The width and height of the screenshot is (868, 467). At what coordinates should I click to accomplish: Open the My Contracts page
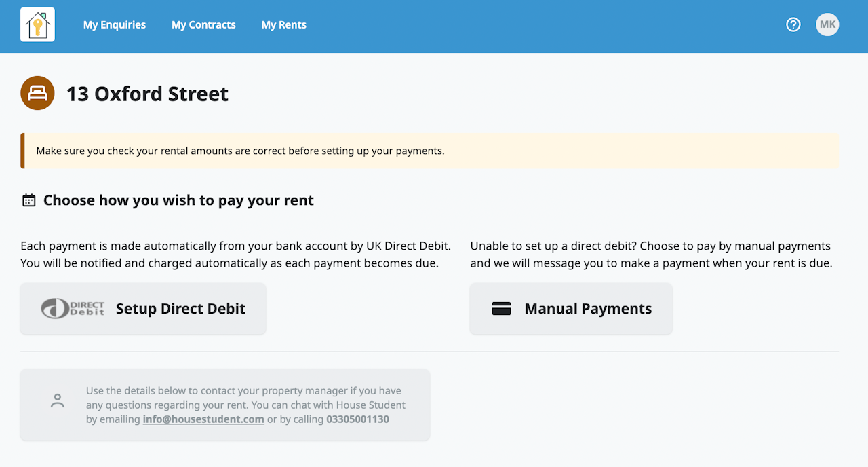pos(203,25)
